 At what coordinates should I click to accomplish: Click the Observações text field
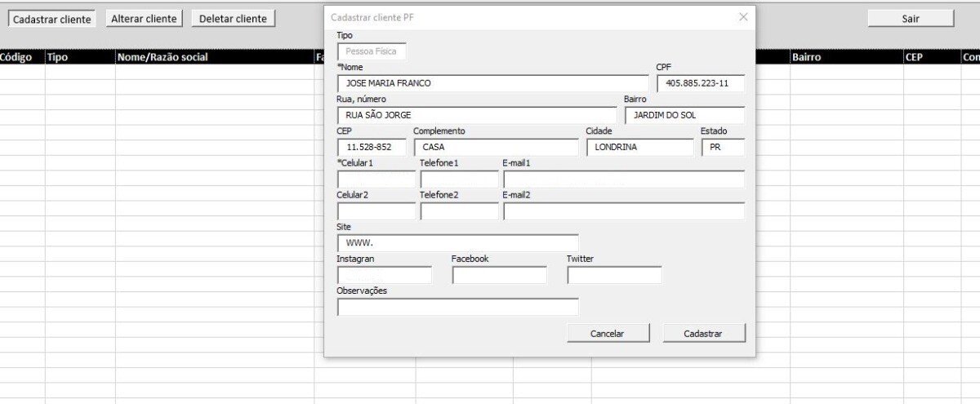[x=457, y=307]
